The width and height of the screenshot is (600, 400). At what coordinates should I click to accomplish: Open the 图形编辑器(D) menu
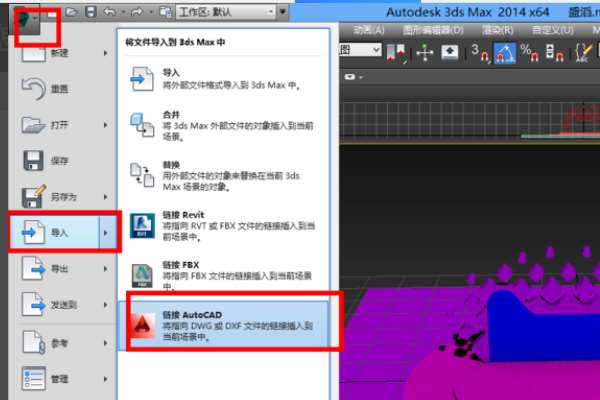[x=433, y=30]
